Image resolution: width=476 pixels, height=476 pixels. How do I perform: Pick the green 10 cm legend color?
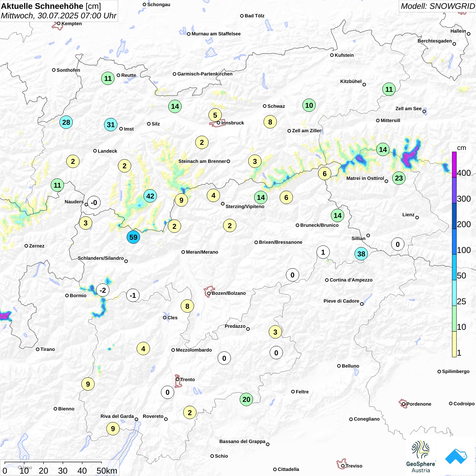pyautogui.click(x=454, y=319)
